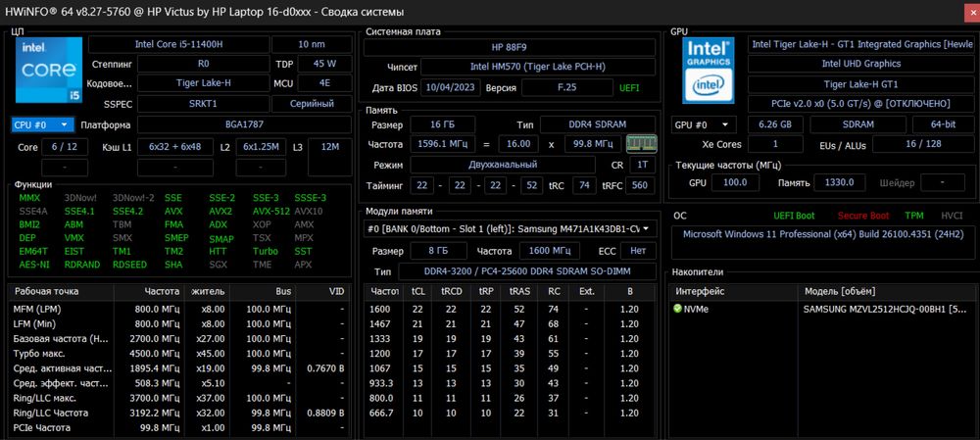The height and width of the screenshot is (440, 980).
Task: Click the GPU memory clock value 1330.0
Action: point(840,183)
